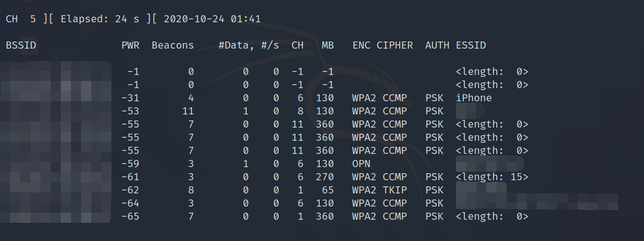Click the BSSID column header
Viewport: 644px width, 241px height.
(21, 46)
